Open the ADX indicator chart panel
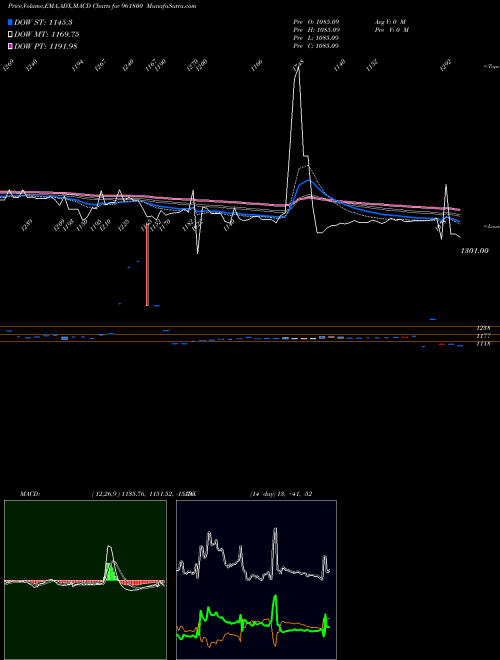The width and height of the screenshot is (500, 660). pos(256,580)
